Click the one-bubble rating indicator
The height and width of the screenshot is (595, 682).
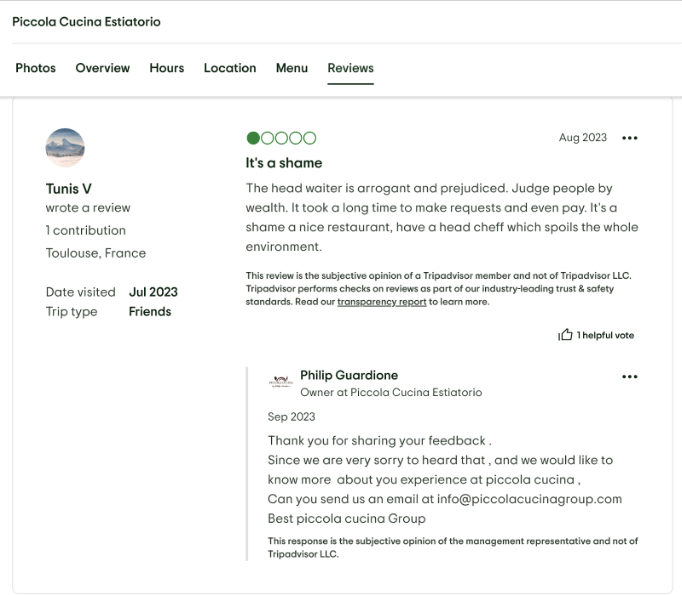[x=281, y=138]
